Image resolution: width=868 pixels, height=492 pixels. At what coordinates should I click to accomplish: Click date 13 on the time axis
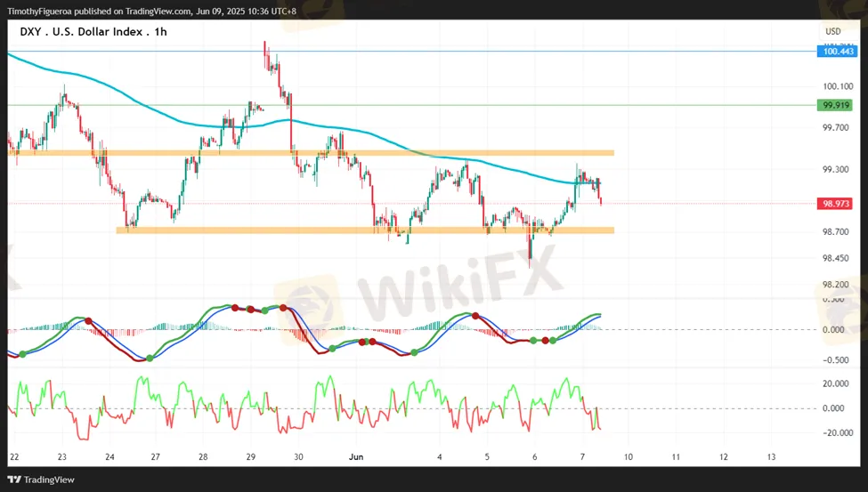[771, 456]
